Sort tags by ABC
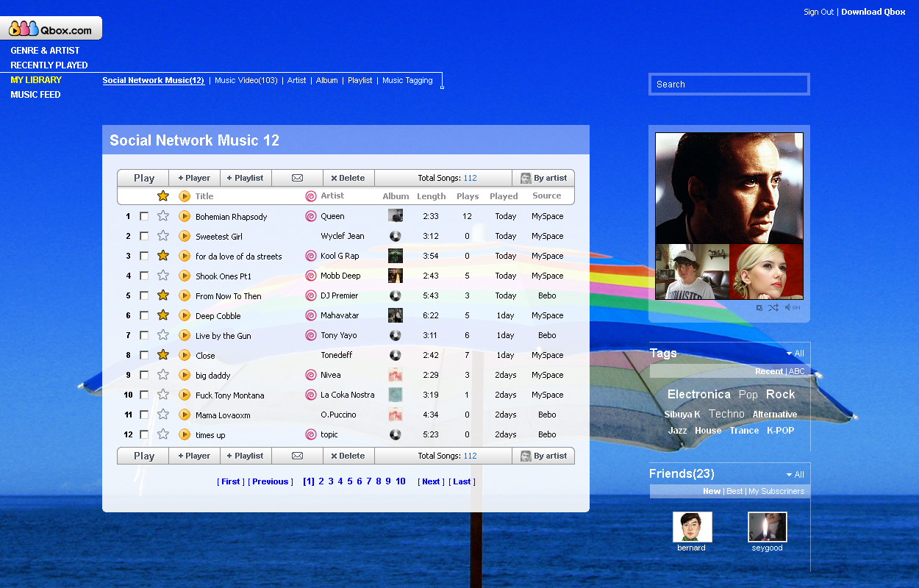The image size is (919, 588). (x=797, y=371)
